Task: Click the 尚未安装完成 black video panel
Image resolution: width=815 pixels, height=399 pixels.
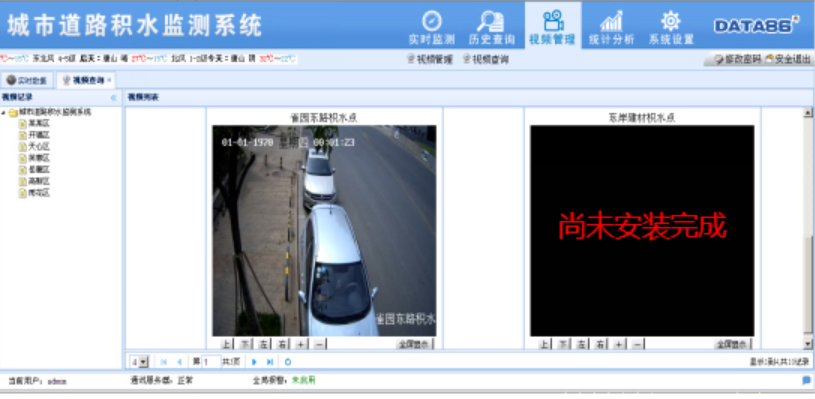Action: [642, 231]
